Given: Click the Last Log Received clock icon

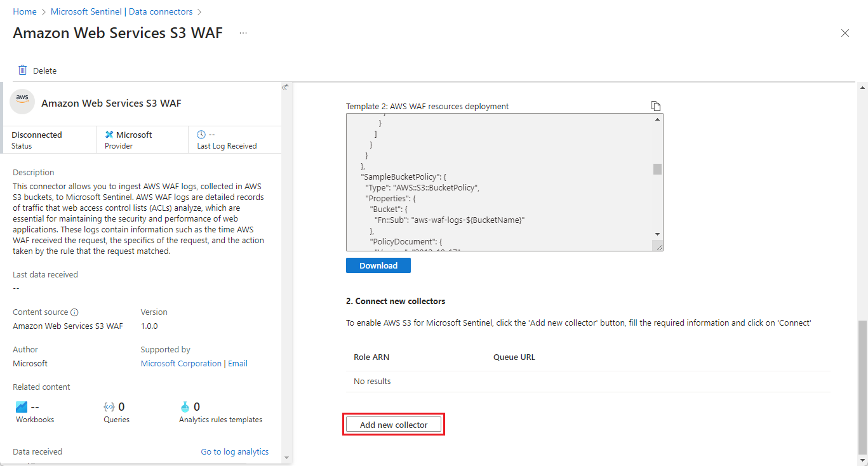Looking at the screenshot, I should point(201,135).
